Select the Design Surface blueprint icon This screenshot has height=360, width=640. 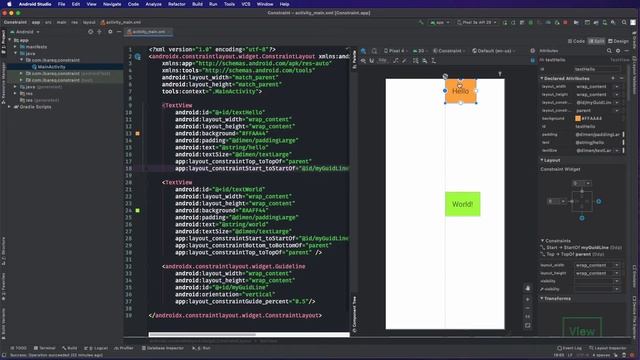tap(363, 51)
